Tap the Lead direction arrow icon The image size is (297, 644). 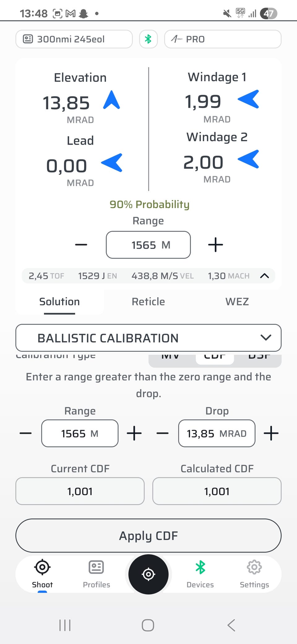112,163
